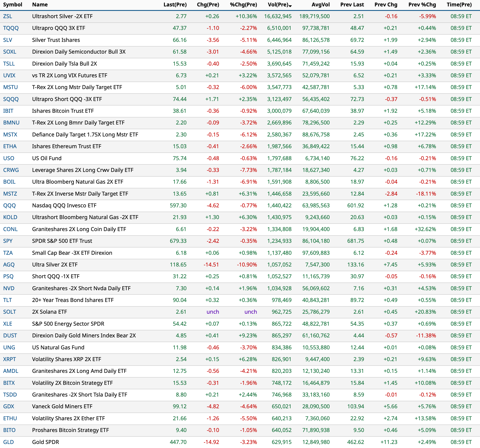Click the BITO symbol link
The width and height of the screenshot is (480, 448).
point(9,430)
